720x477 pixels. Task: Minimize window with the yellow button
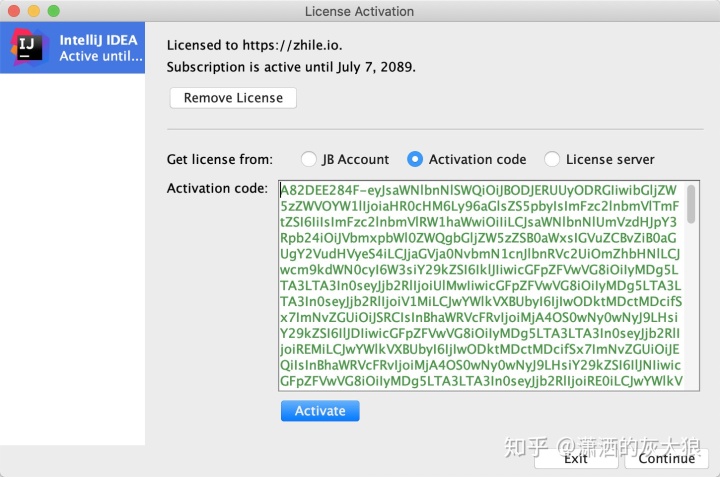(34, 11)
